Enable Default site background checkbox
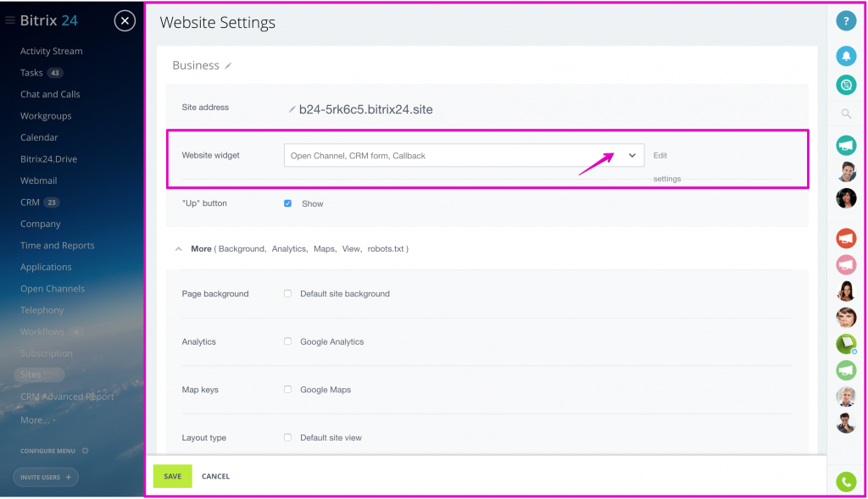This screenshot has width=868, height=499. pos(288,294)
